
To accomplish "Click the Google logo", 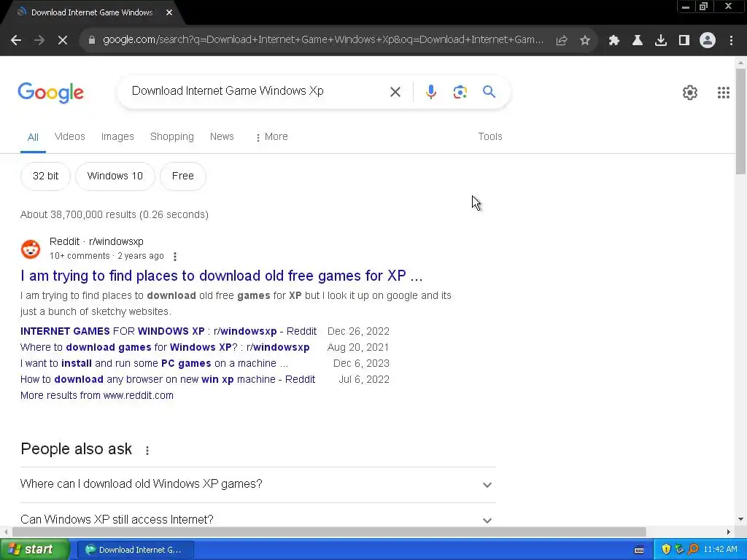I will pos(50,93).
